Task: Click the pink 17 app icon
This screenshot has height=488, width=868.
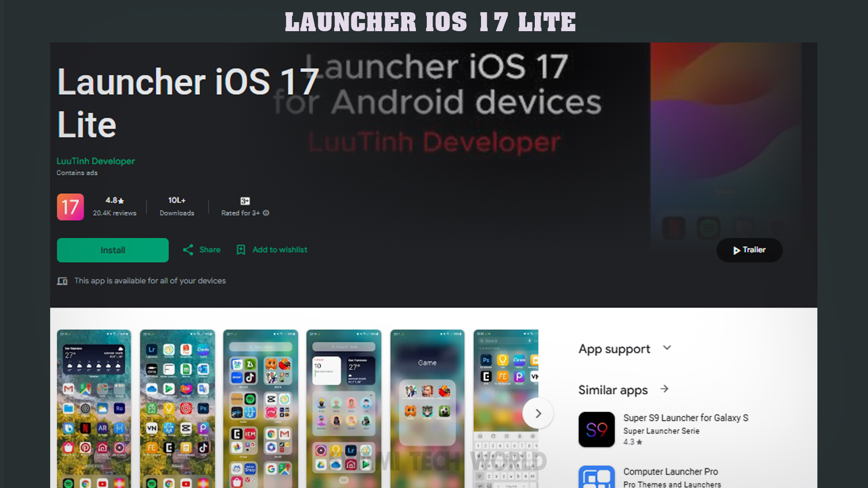Action: coord(71,207)
